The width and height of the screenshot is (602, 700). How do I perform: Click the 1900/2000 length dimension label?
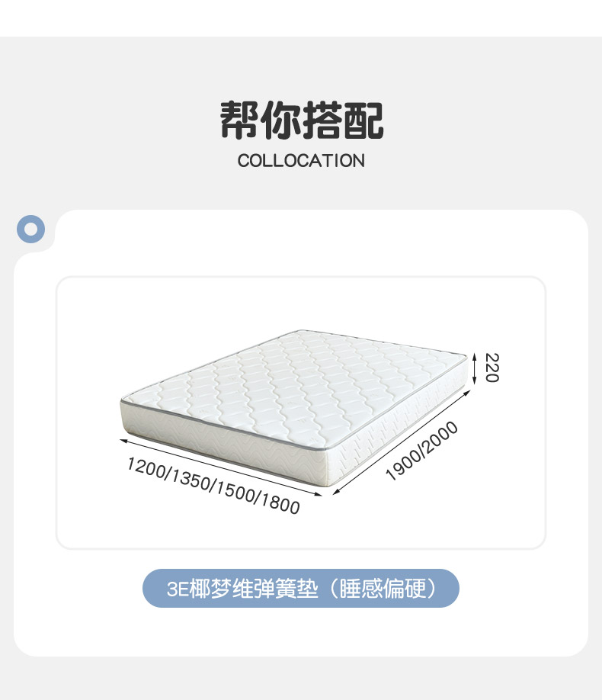tap(421, 451)
